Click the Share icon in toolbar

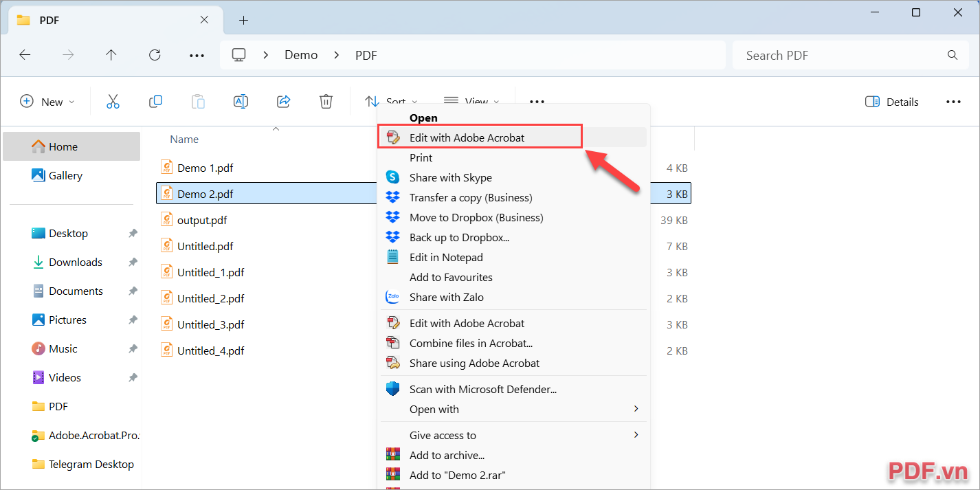(283, 102)
